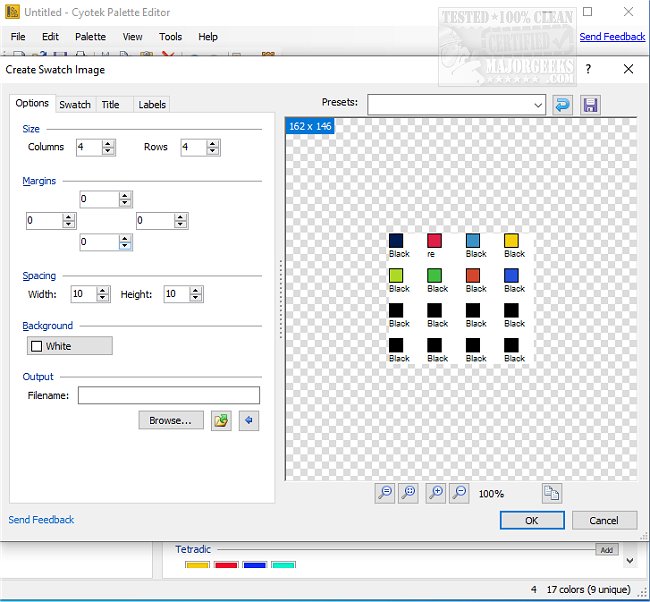This screenshot has width=650, height=602.
Task: Open the Edit menu
Action: pyautogui.click(x=50, y=36)
